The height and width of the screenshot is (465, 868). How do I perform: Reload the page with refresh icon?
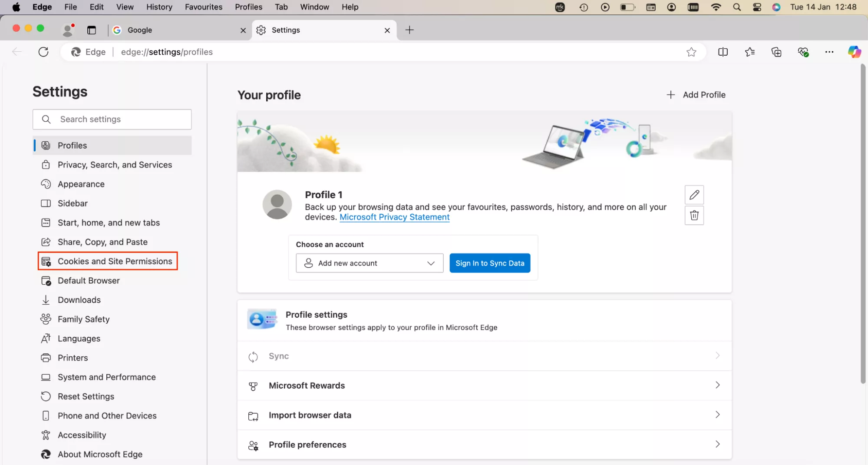tap(43, 52)
